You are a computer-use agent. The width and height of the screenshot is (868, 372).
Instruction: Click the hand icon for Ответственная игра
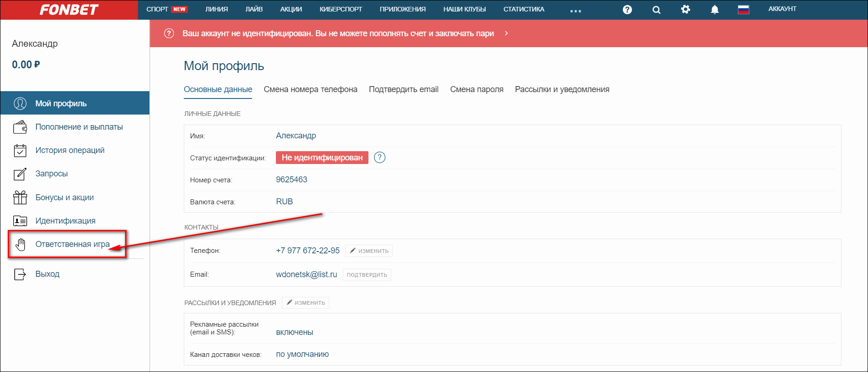(x=20, y=245)
